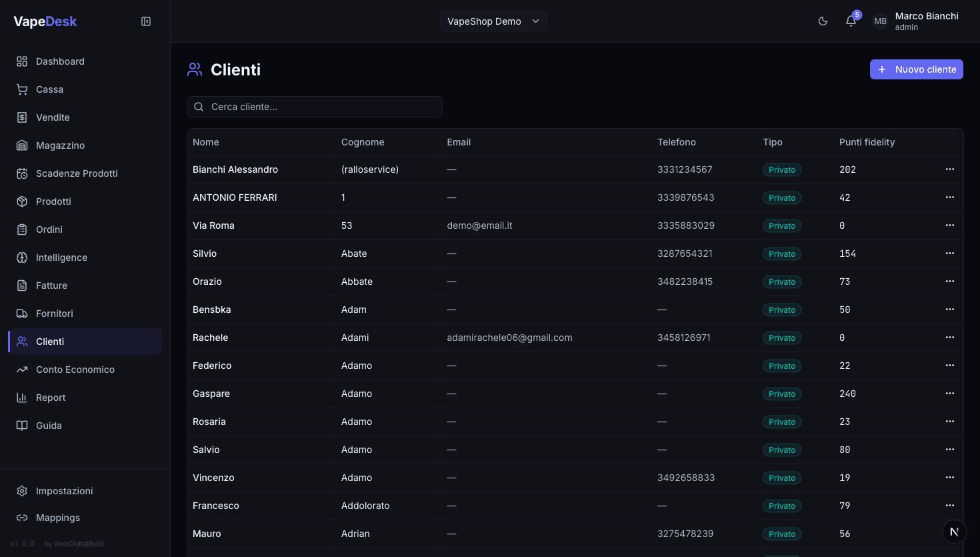Toggle dark mode with the moon icon
This screenshot has width=980, height=557.
click(x=823, y=21)
